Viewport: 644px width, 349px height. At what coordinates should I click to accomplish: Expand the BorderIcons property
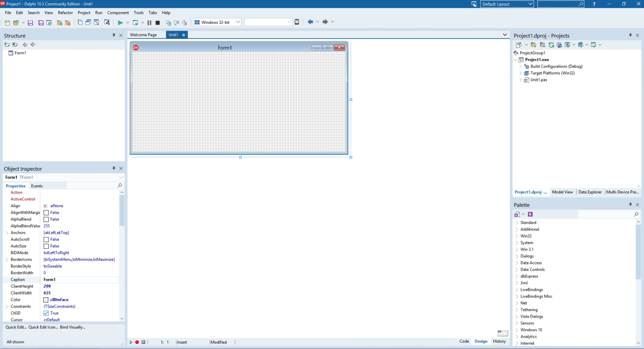coord(7,260)
